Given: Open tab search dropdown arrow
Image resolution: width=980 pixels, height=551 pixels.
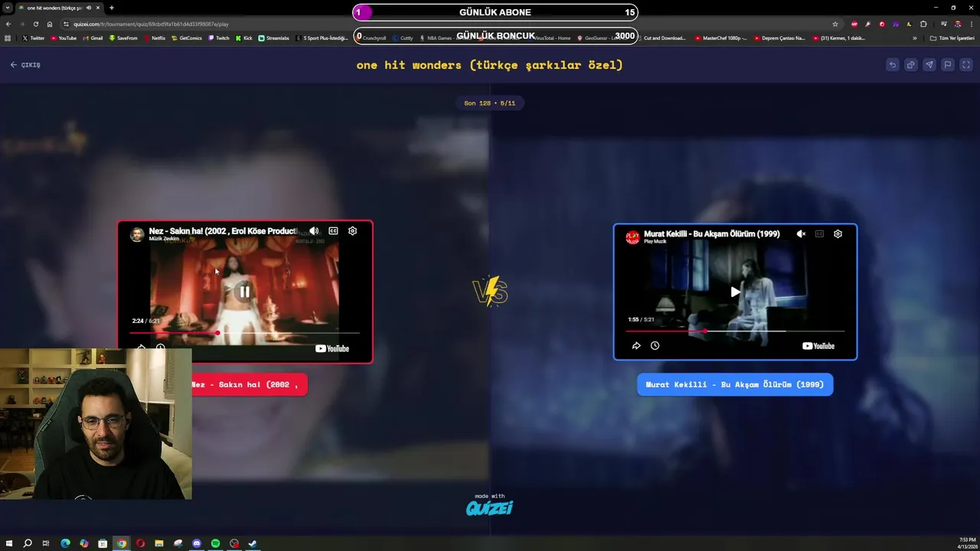Looking at the screenshot, I should click(x=8, y=8).
